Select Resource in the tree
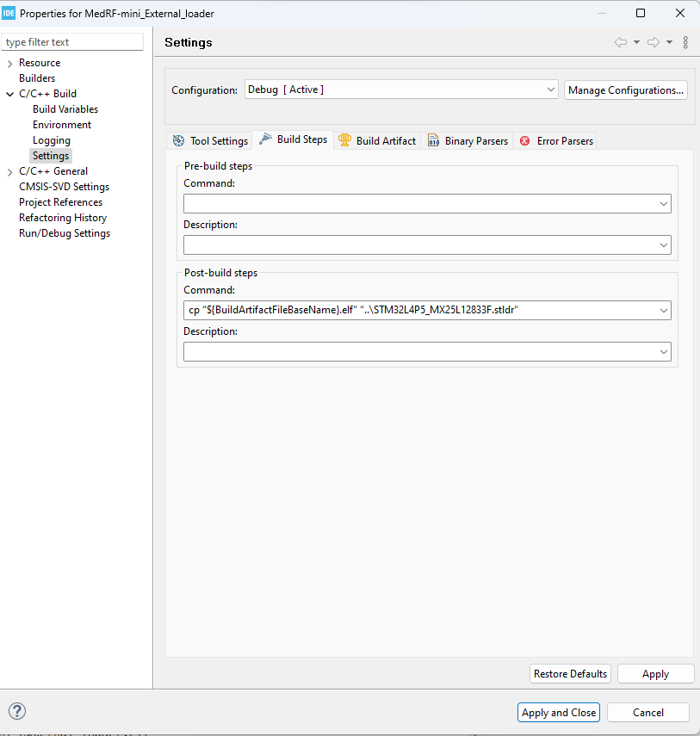 point(40,63)
